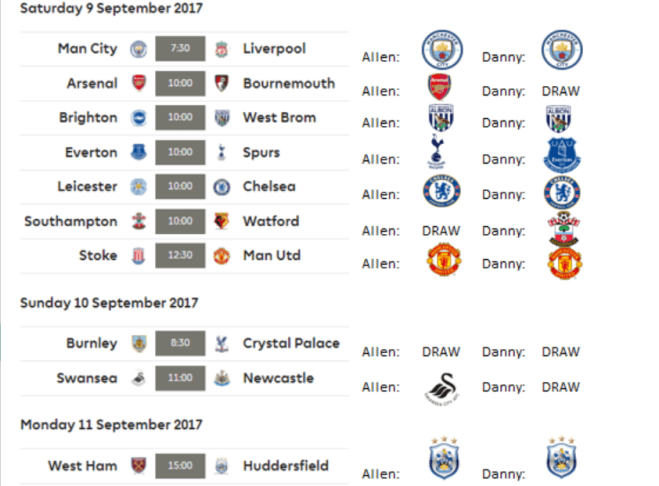Viewport: 659px width, 486px height.
Task: Click Danny's Southampton crest prediction
Action: click(x=562, y=228)
